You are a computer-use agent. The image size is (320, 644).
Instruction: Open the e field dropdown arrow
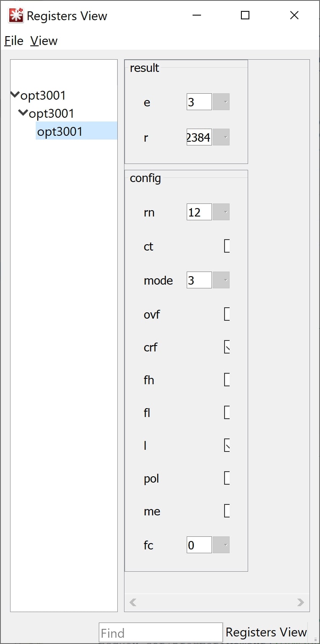221,102
